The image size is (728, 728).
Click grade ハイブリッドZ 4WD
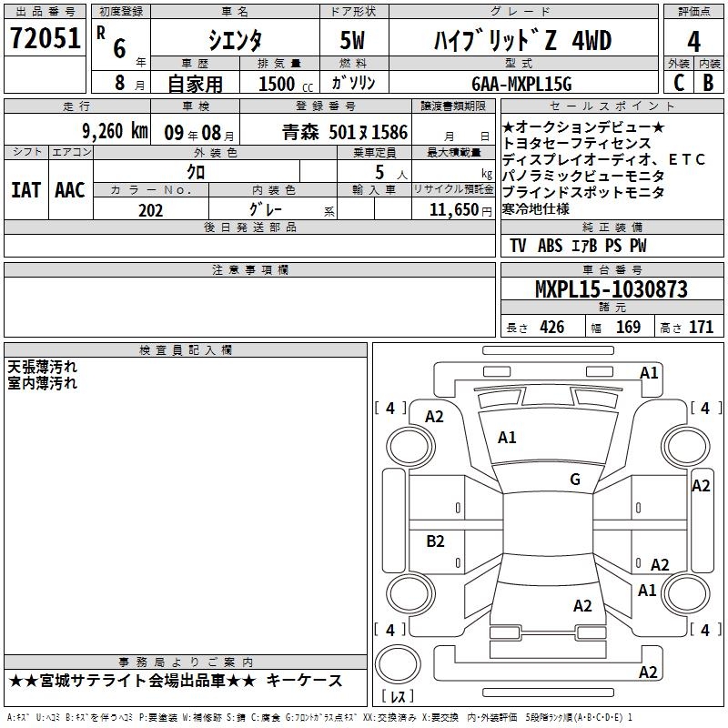point(522,40)
